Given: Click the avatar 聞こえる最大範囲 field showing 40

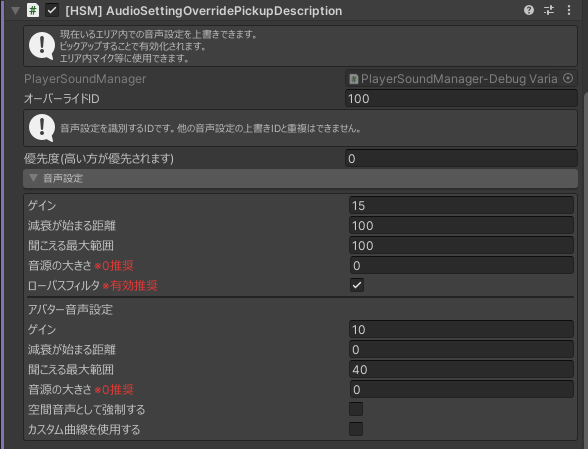Looking at the screenshot, I should tap(461, 369).
